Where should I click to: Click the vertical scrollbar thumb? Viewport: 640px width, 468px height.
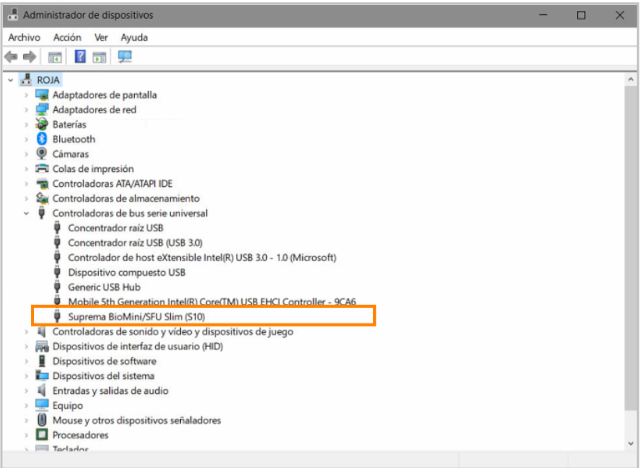(631, 247)
